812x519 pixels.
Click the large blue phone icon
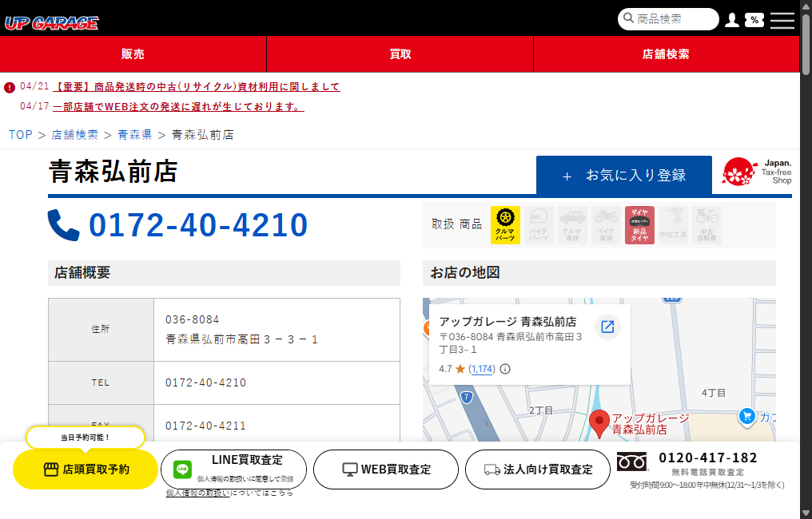(64, 225)
